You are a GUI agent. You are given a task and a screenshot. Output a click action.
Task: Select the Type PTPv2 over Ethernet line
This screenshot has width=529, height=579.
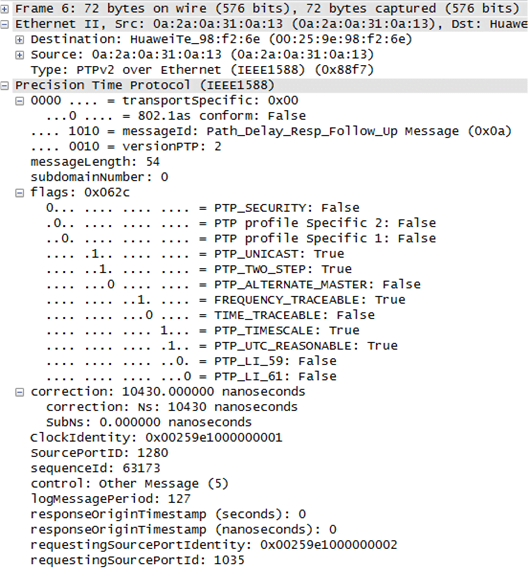pos(202,70)
